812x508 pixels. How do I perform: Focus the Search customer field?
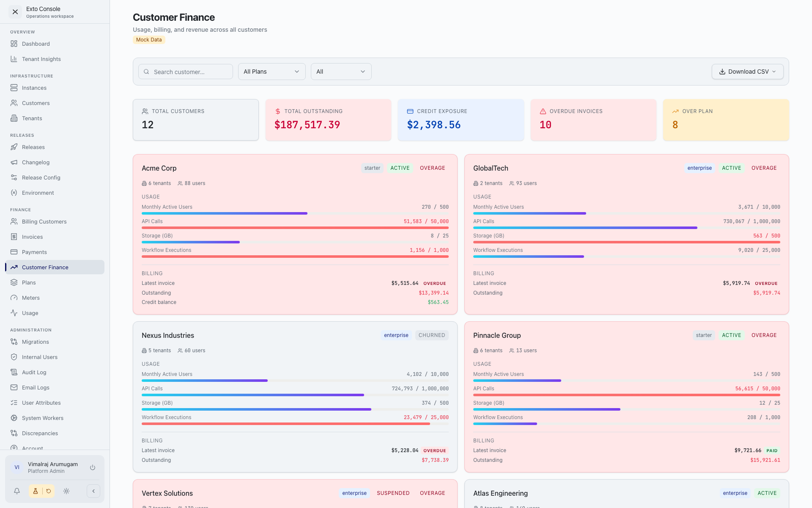coord(186,72)
